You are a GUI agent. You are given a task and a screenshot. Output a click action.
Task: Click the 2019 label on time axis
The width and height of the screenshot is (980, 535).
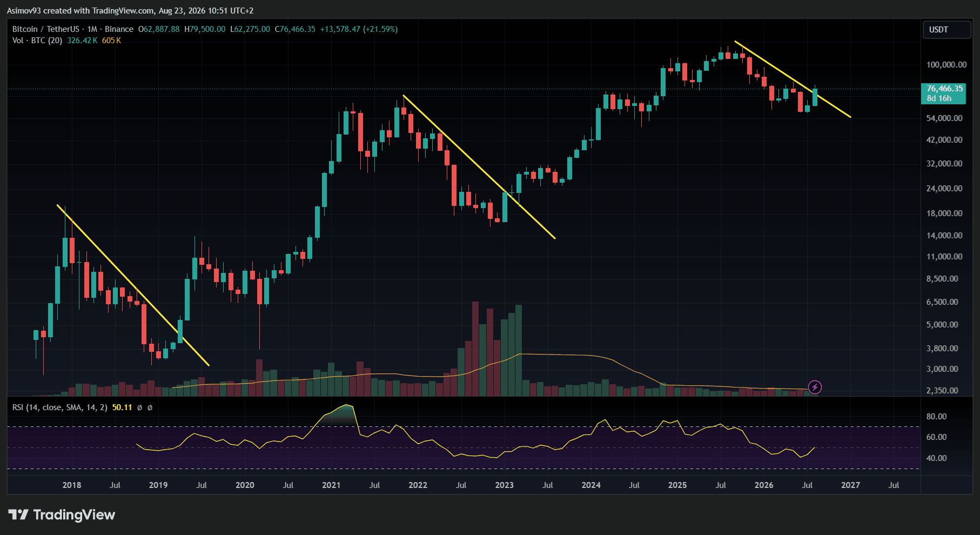point(158,485)
